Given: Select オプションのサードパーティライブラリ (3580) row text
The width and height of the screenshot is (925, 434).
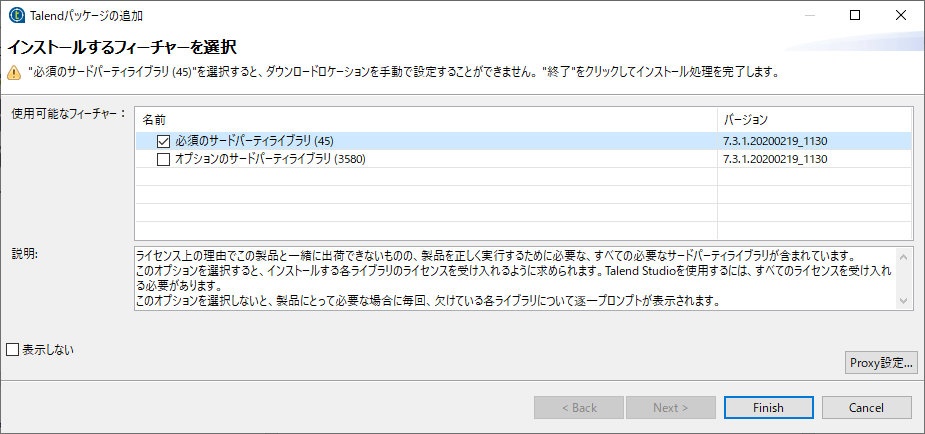Looking at the screenshot, I should tap(272, 159).
